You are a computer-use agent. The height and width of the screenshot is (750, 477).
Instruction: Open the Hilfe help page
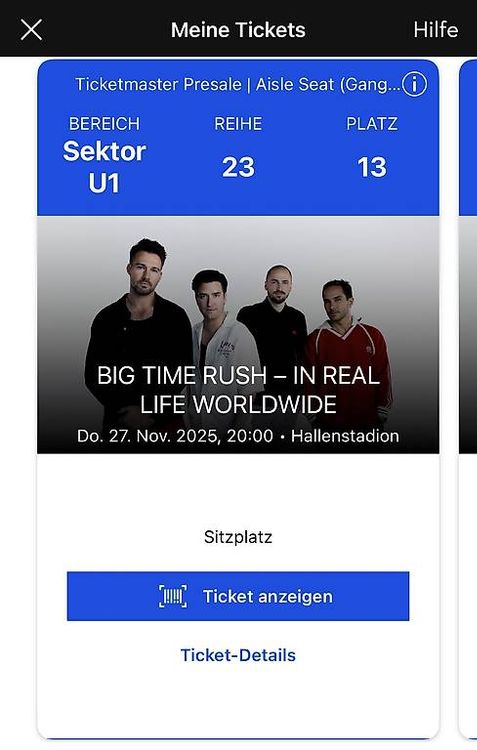point(435,30)
